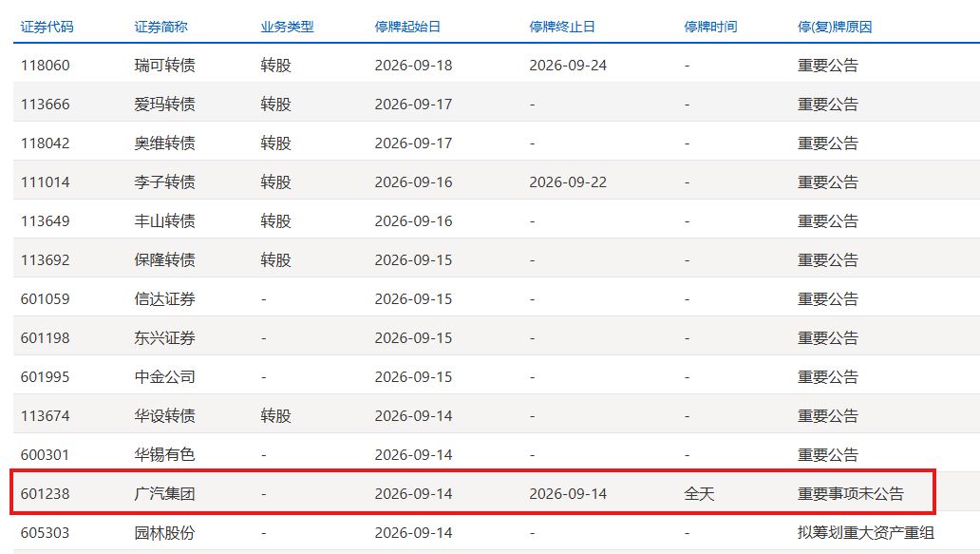The height and width of the screenshot is (554, 980).
Task: Click the 2026-09-22 end date for 李子转债
Action: click(568, 181)
